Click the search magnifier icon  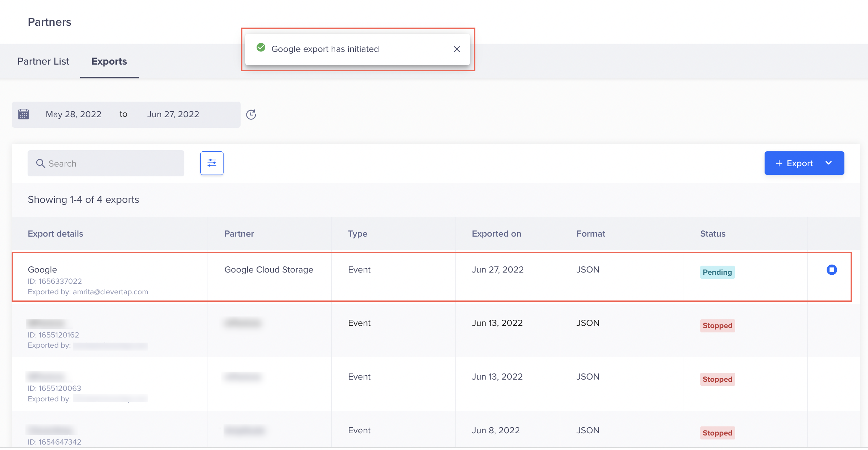click(x=41, y=164)
